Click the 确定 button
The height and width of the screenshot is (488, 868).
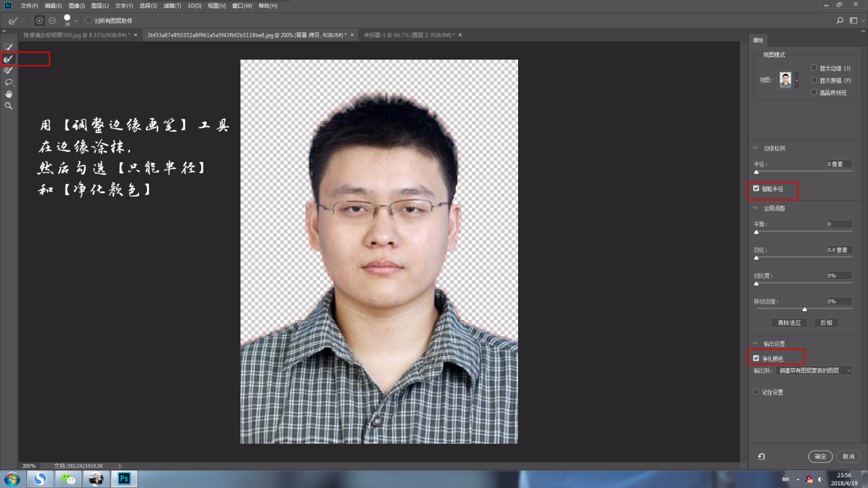click(820, 457)
